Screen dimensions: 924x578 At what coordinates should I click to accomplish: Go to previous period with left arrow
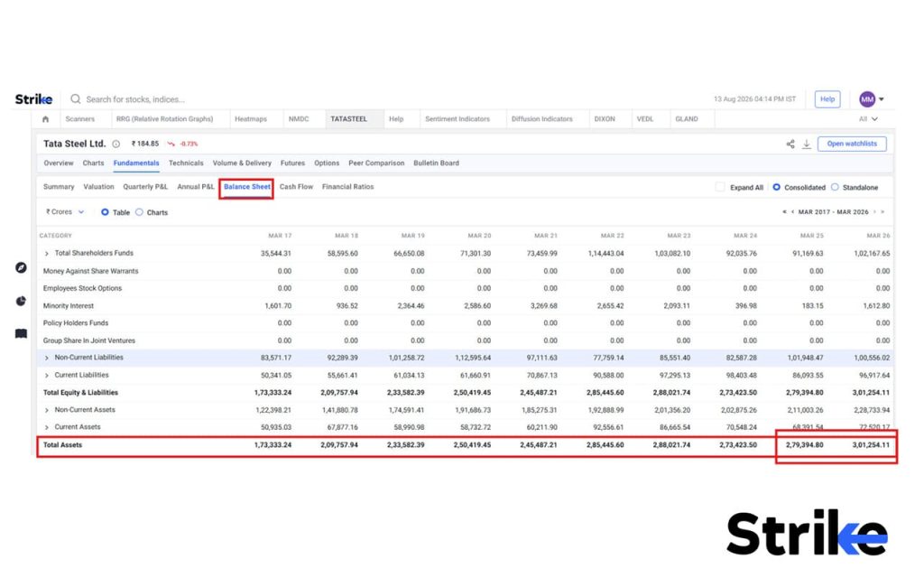point(792,211)
